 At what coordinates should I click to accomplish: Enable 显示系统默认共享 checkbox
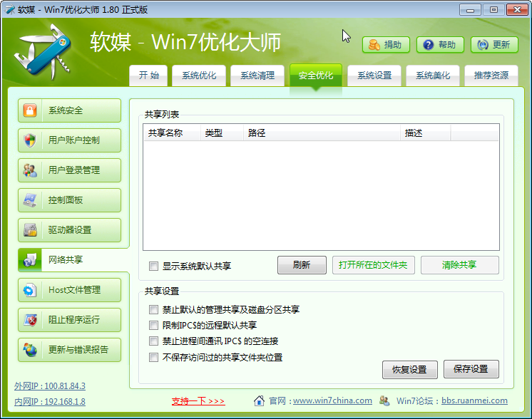pyautogui.click(x=154, y=266)
